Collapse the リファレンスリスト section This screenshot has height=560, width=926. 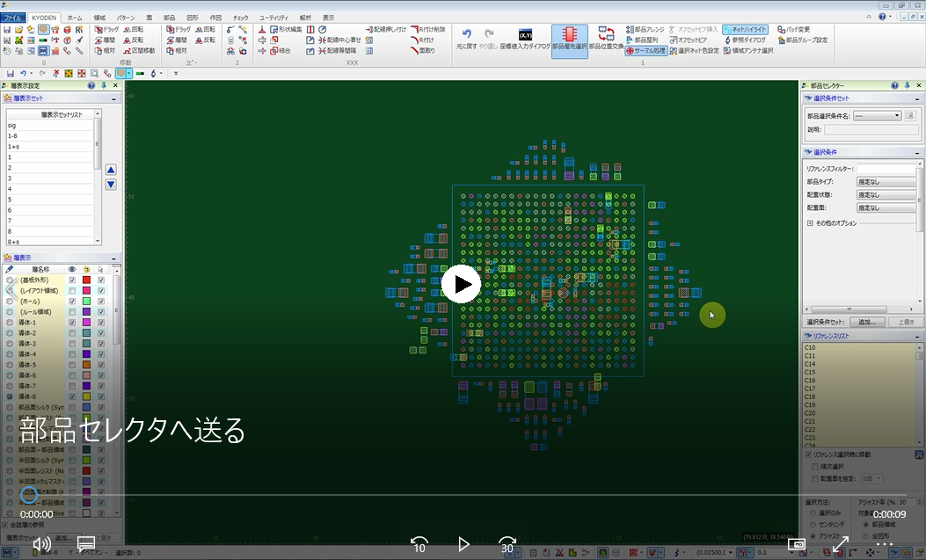[917, 336]
